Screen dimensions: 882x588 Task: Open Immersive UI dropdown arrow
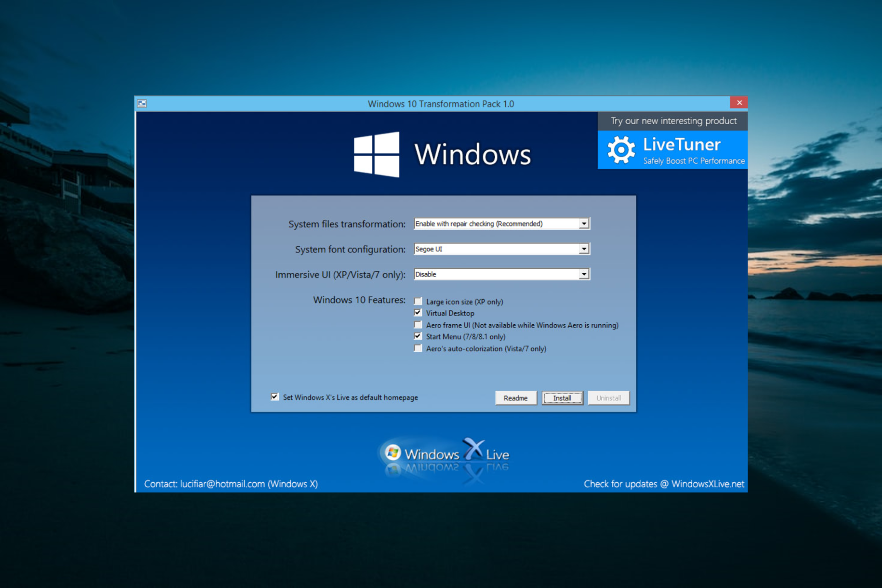(x=584, y=274)
